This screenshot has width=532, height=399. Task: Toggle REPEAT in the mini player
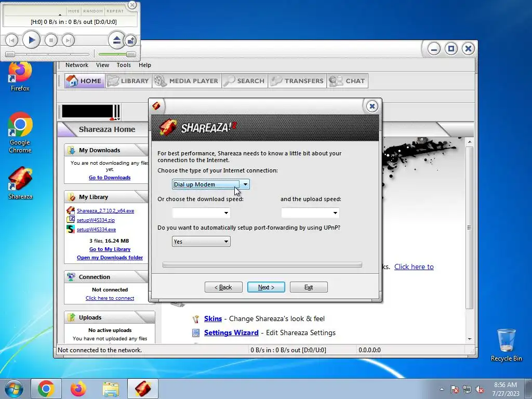pos(115,11)
